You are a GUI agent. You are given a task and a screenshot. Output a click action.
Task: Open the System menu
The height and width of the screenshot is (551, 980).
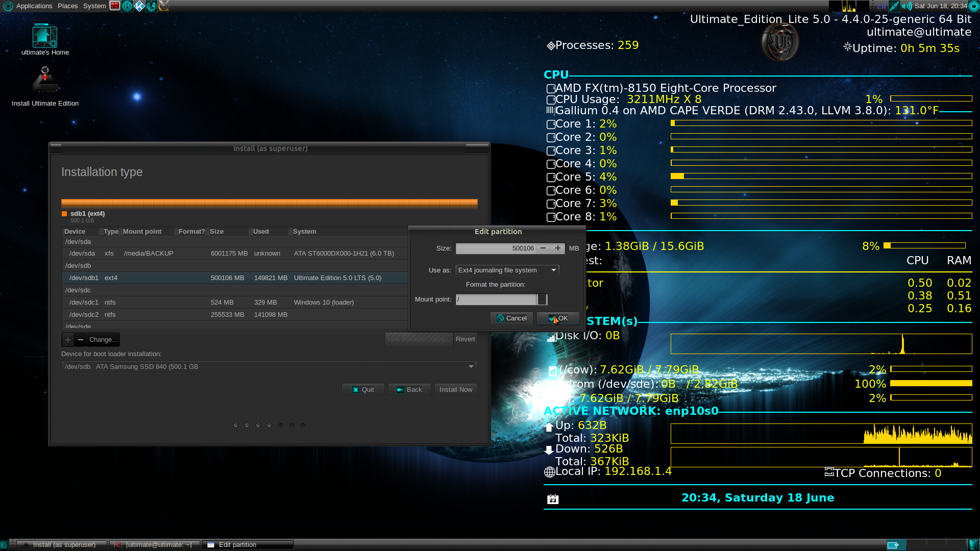pyautogui.click(x=94, y=6)
